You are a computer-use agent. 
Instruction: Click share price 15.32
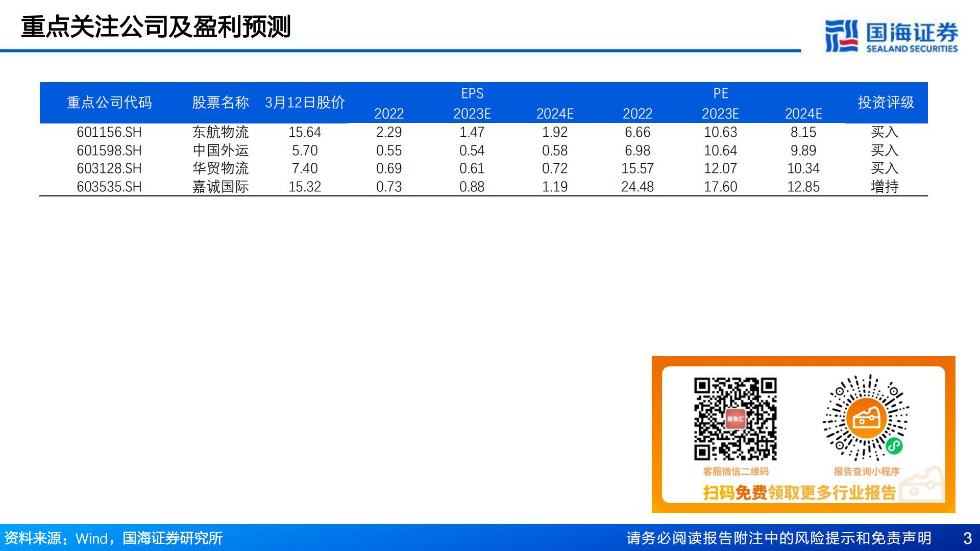click(x=305, y=187)
